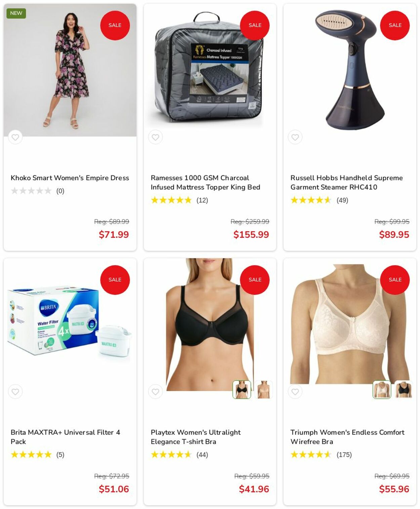
Task: Open the 49 reviews for Russell Hobbs
Action: pos(342,200)
